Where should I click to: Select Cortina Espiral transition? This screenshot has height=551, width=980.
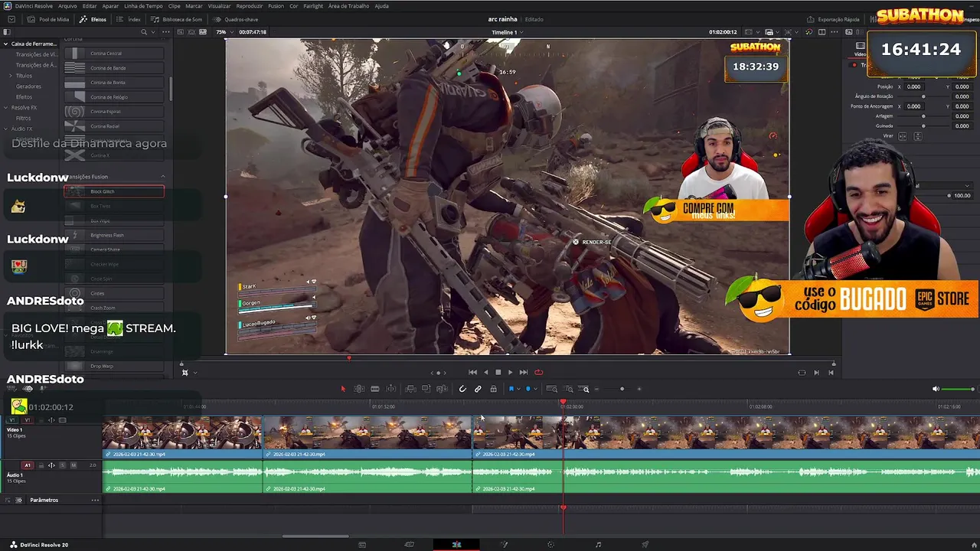point(114,112)
